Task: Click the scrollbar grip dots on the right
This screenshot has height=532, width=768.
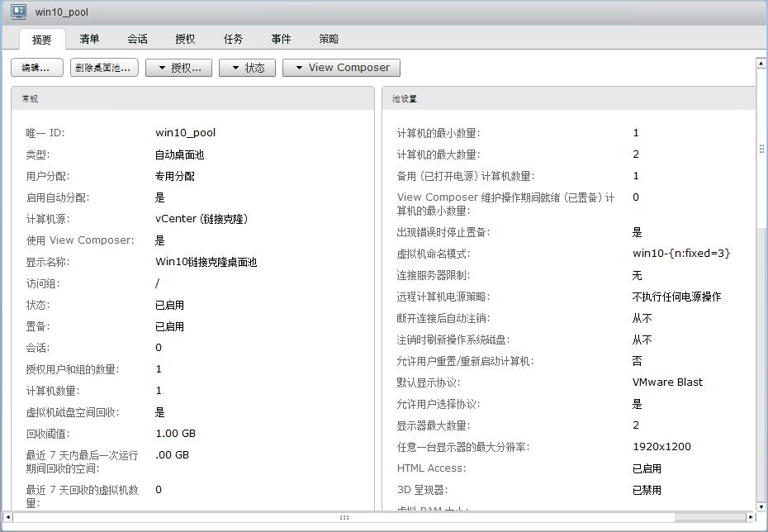Action: coord(761,149)
